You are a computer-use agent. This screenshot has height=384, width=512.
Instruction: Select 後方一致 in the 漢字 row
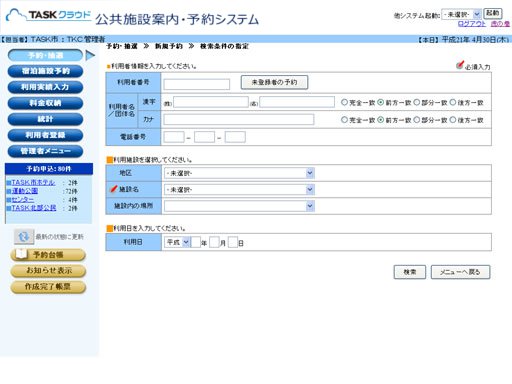pos(453,102)
